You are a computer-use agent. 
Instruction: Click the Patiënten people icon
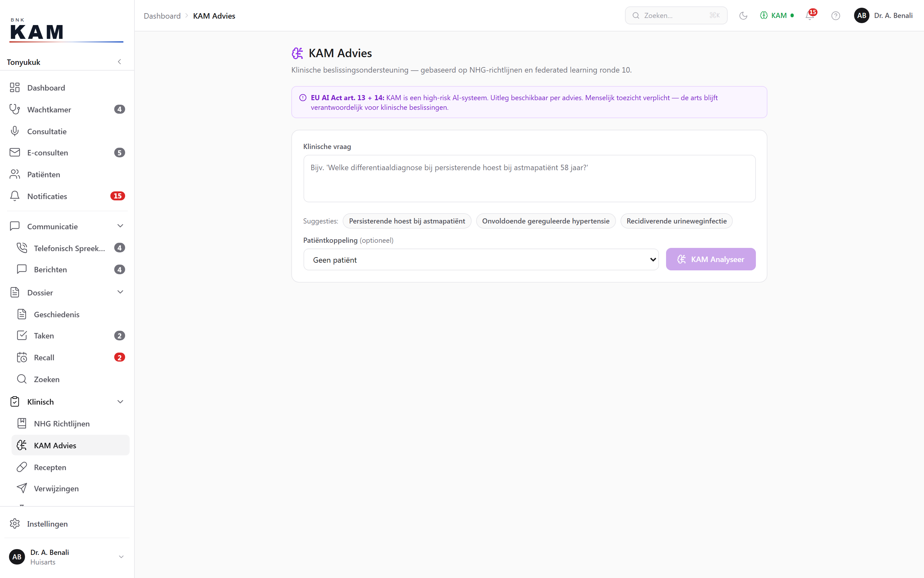pyautogui.click(x=14, y=174)
